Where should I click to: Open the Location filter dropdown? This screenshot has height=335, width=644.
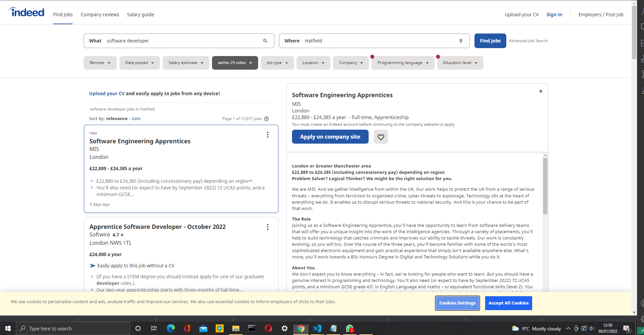(313, 63)
